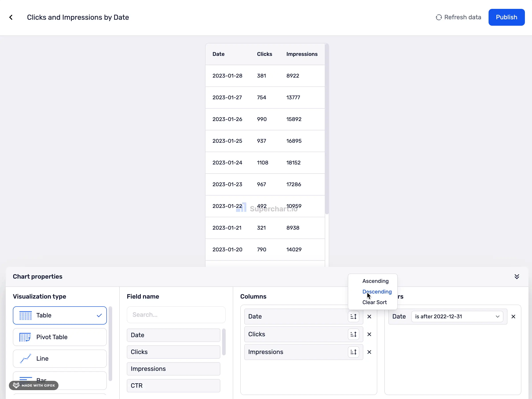The image size is (532, 399).
Task: Click the Clicks column header in table
Action: coord(264,54)
